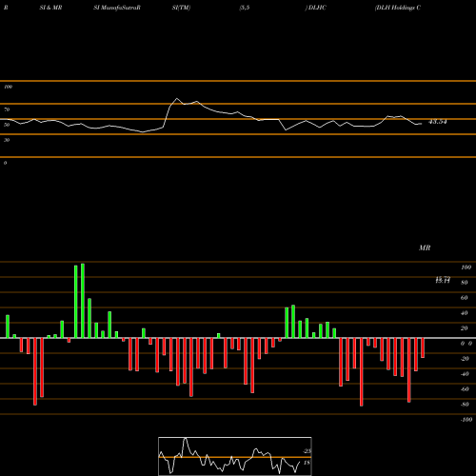Click the '50' label on RSI axis
The height and width of the screenshot is (476, 476).
[x=7, y=125]
